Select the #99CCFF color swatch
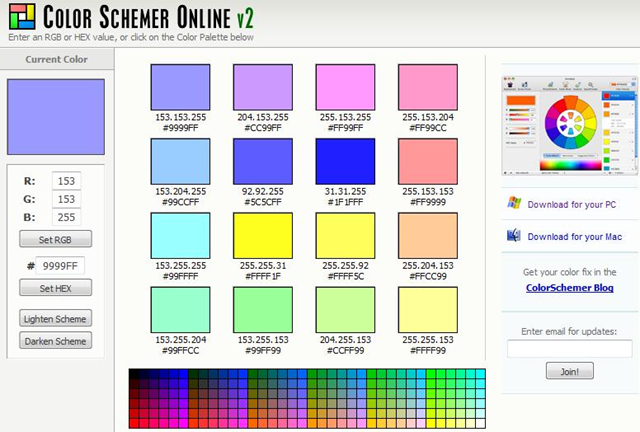 point(180,161)
